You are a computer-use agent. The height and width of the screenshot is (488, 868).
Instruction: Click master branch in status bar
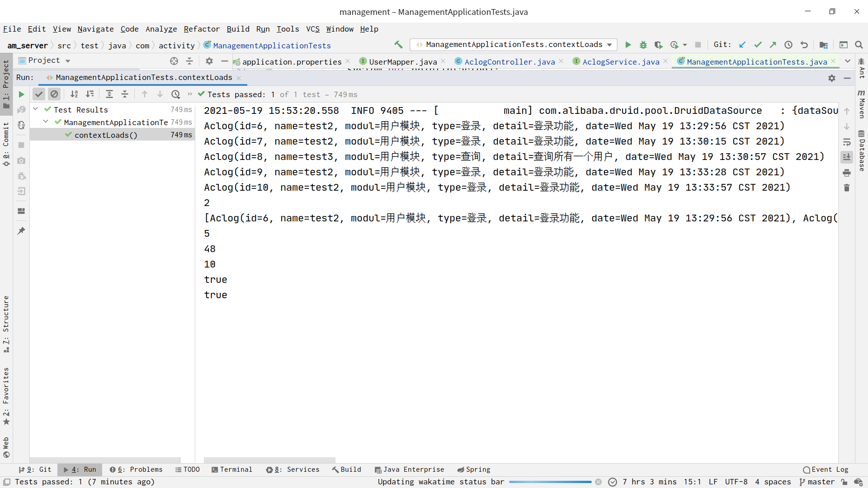pos(816,482)
